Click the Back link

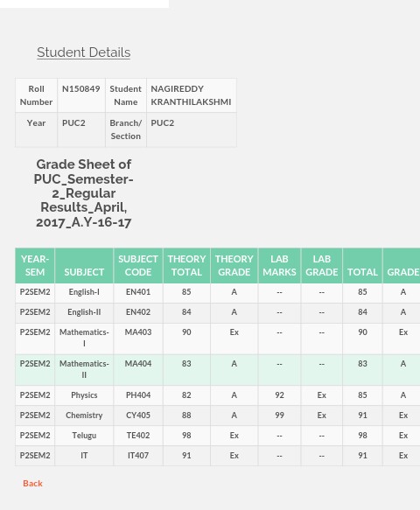(32, 484)
